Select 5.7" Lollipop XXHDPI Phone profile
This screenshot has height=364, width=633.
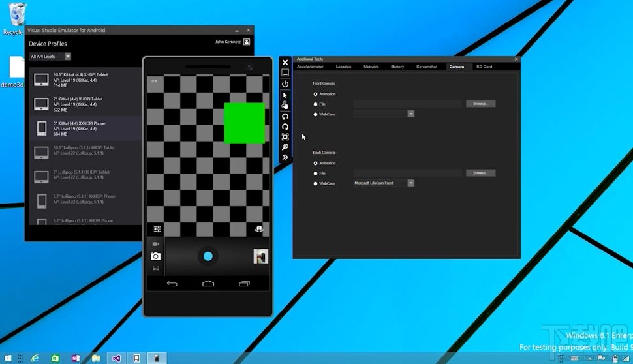85,201
